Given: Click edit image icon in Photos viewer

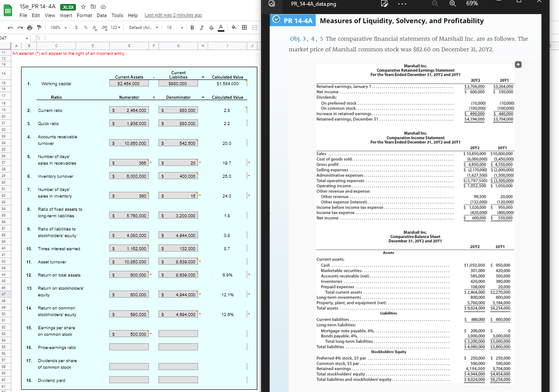Looking at the screenshot, I should point(385,4).
